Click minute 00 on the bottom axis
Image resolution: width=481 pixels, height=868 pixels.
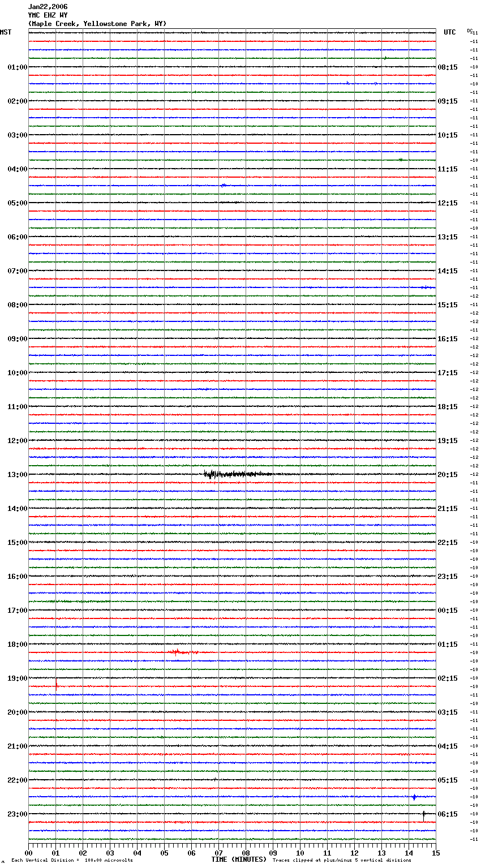tap(28, 853)
